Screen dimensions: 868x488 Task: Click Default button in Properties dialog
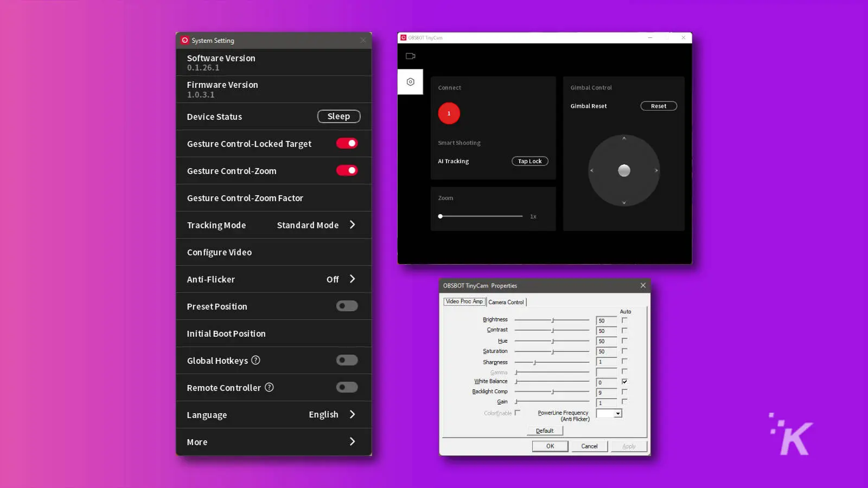click(545, 431)
